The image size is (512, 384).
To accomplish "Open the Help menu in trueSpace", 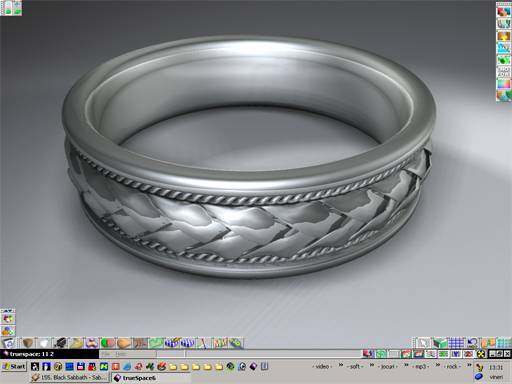I will 121,354.
